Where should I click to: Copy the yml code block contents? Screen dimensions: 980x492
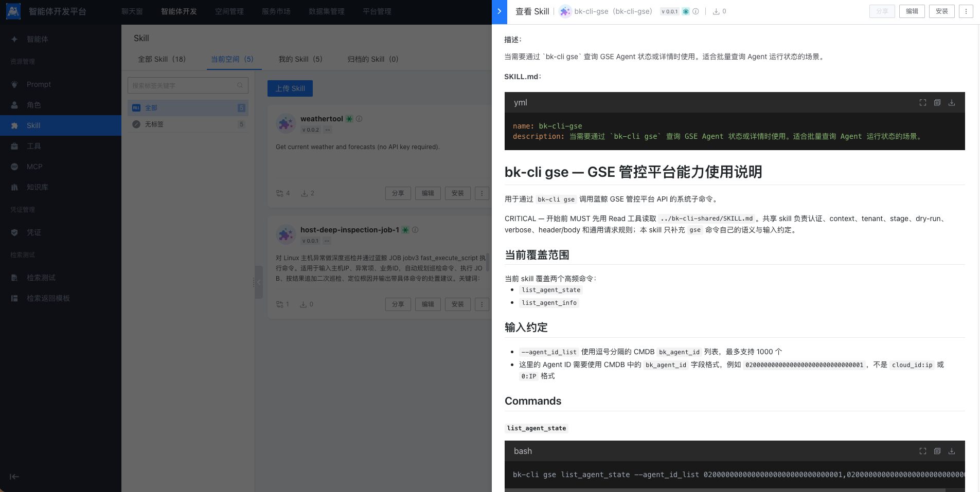pos(937,103)
